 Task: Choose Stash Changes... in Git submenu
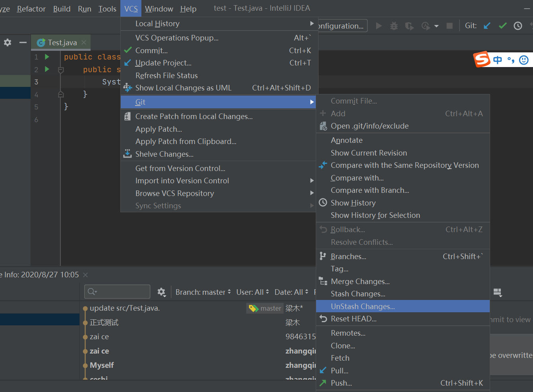[x=403, y=294]
